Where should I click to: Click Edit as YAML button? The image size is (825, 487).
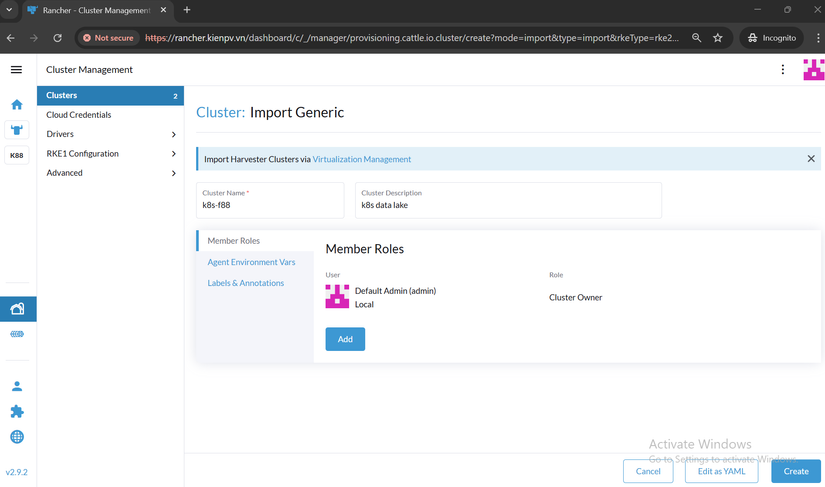(x=721, y=471)
